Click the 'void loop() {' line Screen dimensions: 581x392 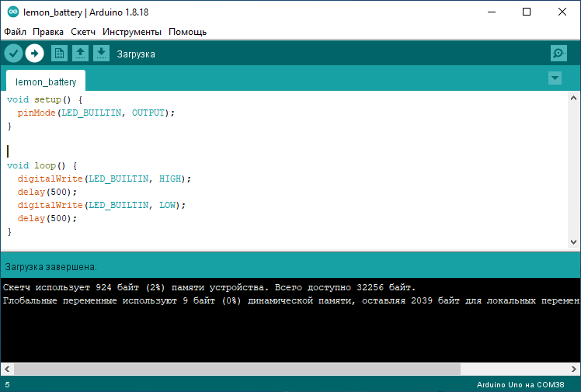click(42, 165)
